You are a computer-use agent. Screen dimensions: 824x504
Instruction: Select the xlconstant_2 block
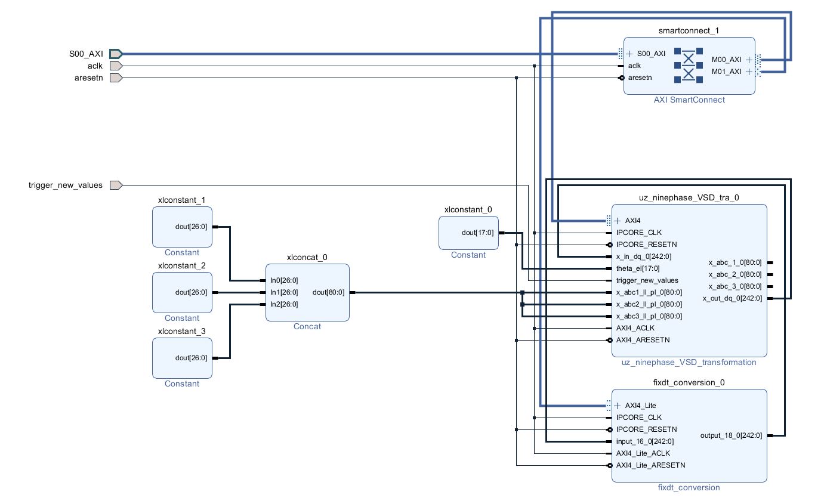click(x=182, y=292)
